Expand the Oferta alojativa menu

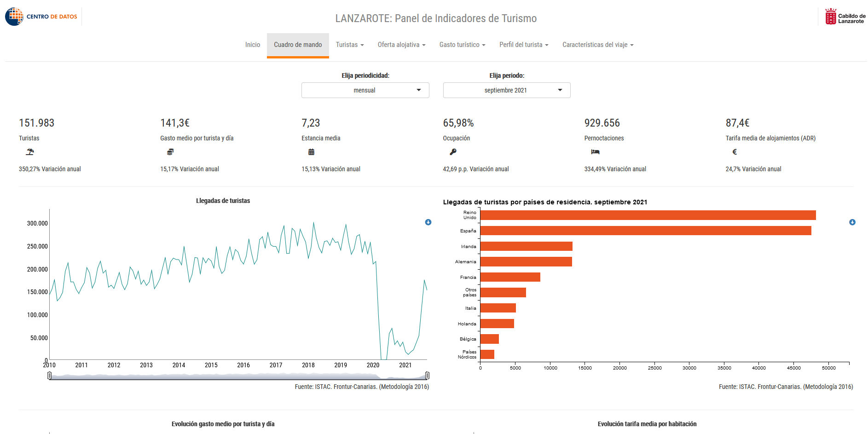(402, 45)
